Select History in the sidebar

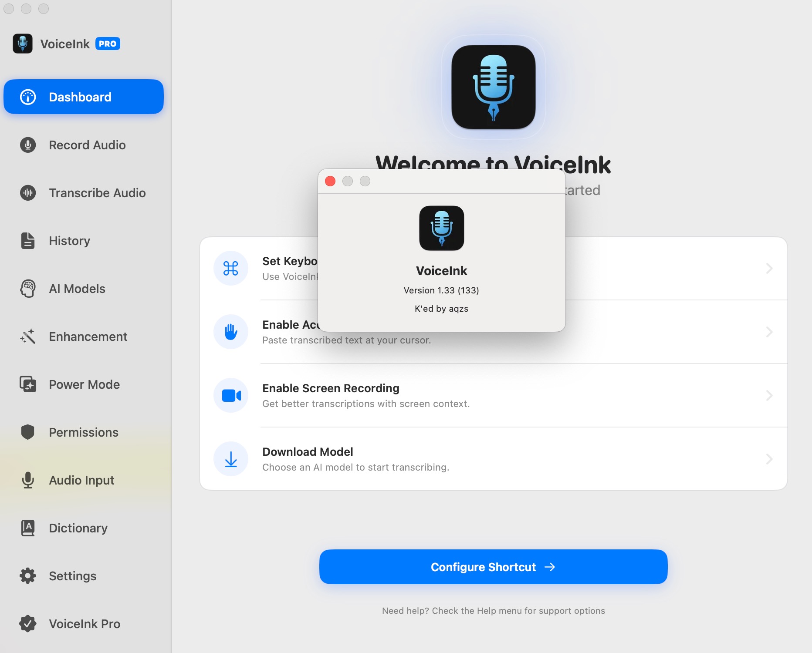tap(84, 240)
